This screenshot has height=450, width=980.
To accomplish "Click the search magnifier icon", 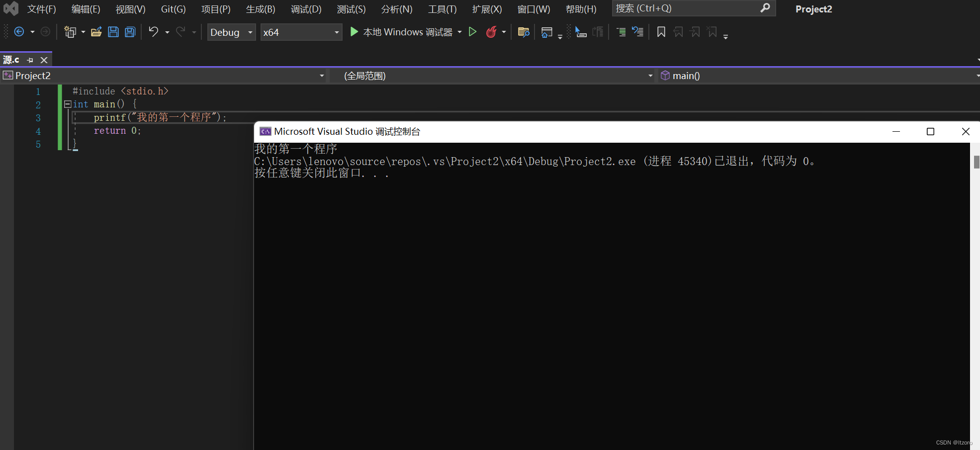I will (x=765, y=8).
